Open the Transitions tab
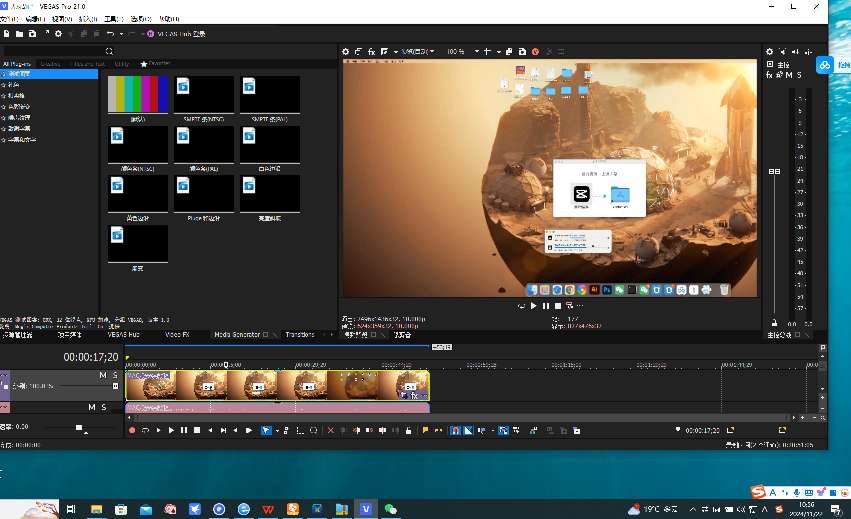 click(x=299, y=335)
